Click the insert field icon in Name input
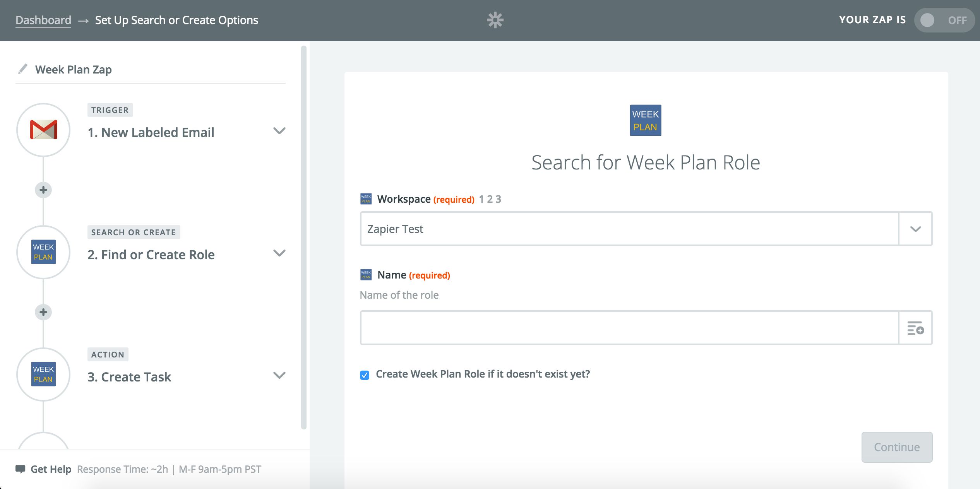The image size is (980, 489). point(915,328)
